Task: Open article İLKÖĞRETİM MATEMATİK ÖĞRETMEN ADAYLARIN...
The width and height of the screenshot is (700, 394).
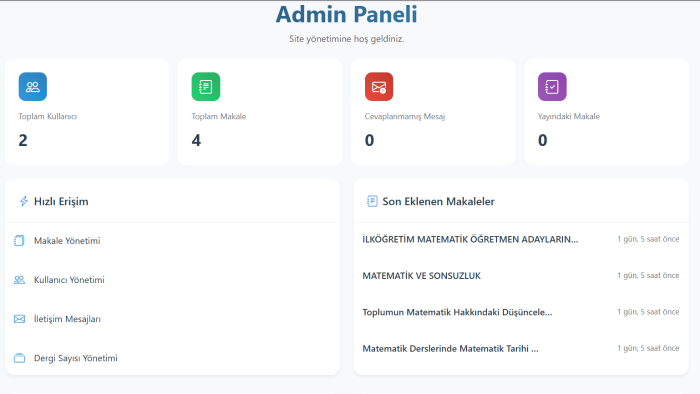Action: pos(470,239)
